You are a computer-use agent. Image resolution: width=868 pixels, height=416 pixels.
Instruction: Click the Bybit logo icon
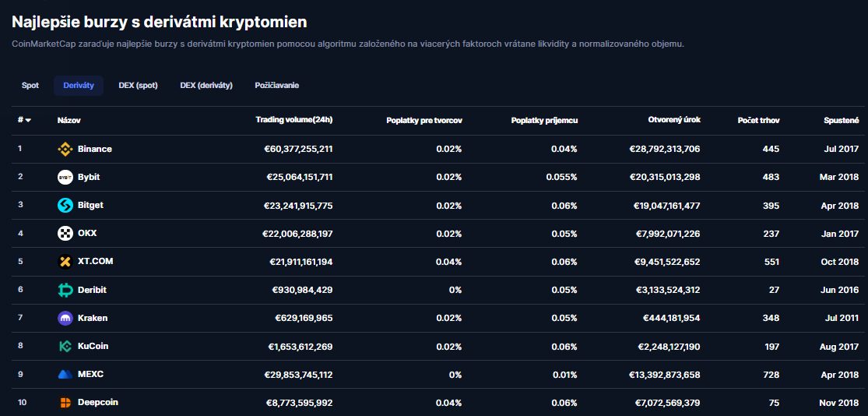click(65, 177)
